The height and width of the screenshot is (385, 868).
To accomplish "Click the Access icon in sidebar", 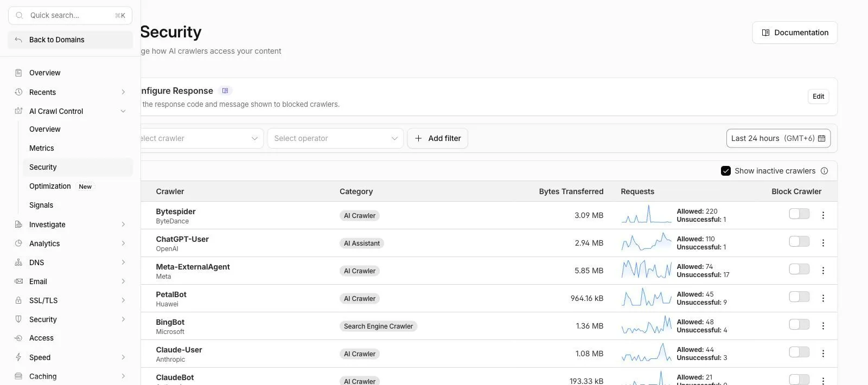I will [x=18, y=338].
